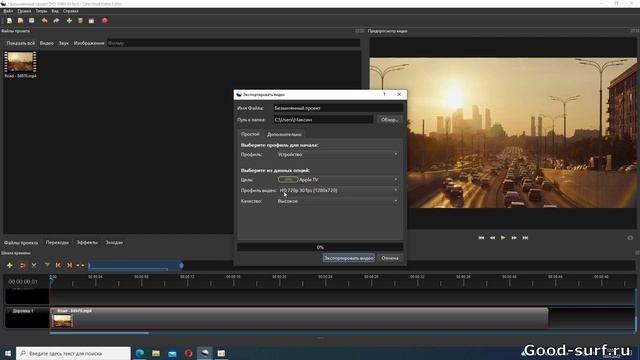Click the green Add Track timeline icon
The width and height of the screenshot is (640, 360).
(x=9, y=265)
